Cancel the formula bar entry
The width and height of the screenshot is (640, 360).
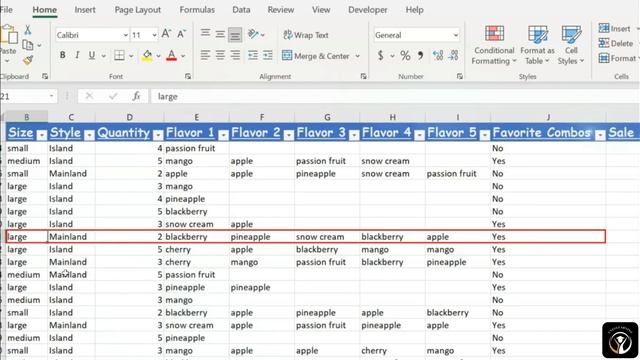pyautogui.click(x=89, y=96)
